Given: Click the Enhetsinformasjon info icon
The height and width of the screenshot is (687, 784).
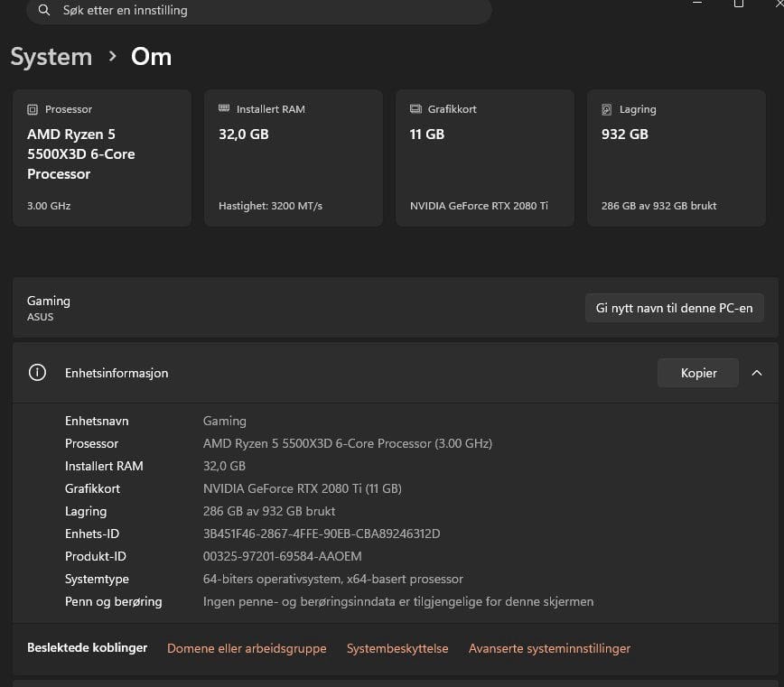Looking at the screenshot, I should 37,373.
